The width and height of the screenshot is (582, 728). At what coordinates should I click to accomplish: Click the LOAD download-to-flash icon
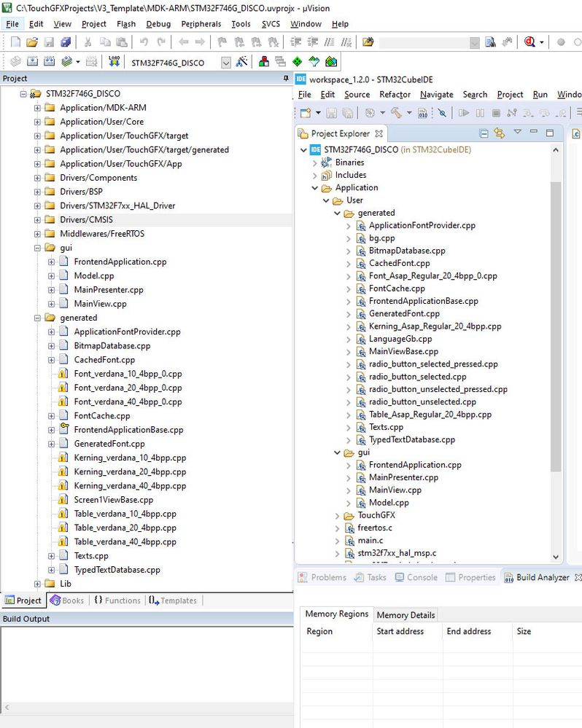pyautogui.click(x=115, y=61)
